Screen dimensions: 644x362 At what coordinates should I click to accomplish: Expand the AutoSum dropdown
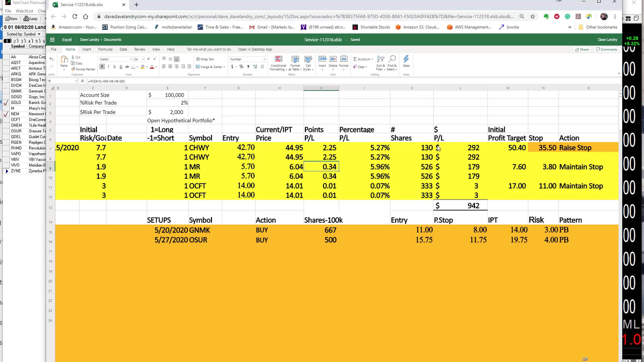point(372,59)
